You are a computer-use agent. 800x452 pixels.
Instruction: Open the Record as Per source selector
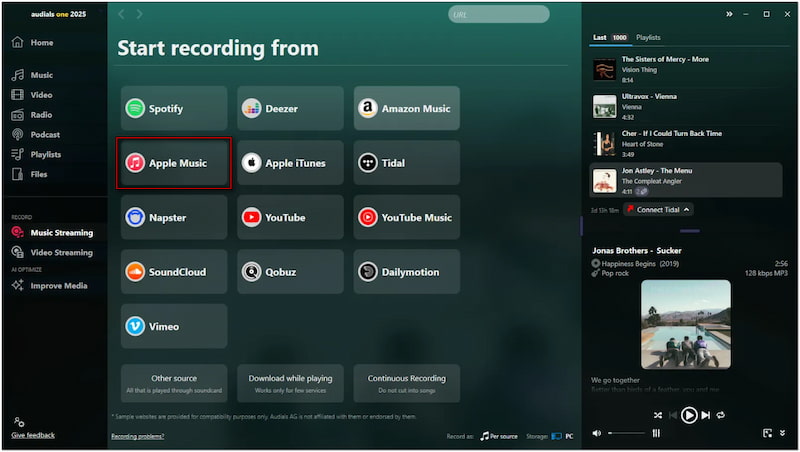coord(499,436)
